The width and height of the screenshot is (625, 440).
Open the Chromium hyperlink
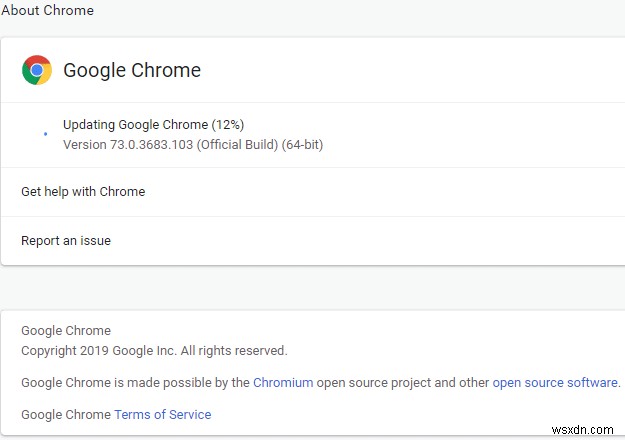(283, 382)
